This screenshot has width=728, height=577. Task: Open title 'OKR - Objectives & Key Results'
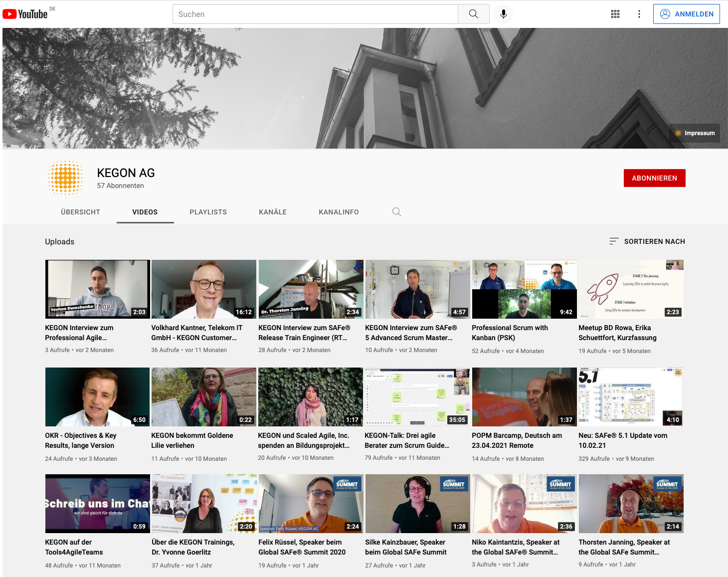(x=81, y=440)
